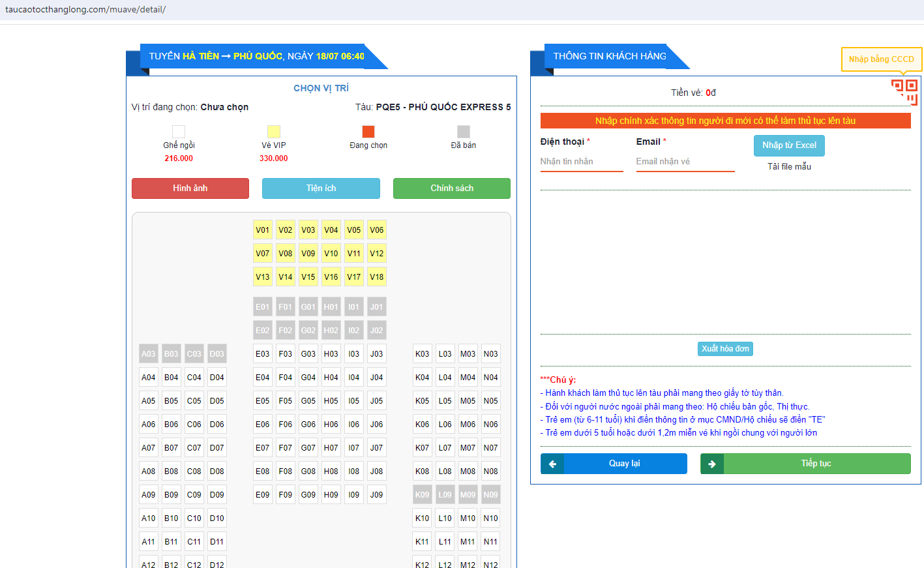
Task: Select seat N03
Action: point(491,354)
